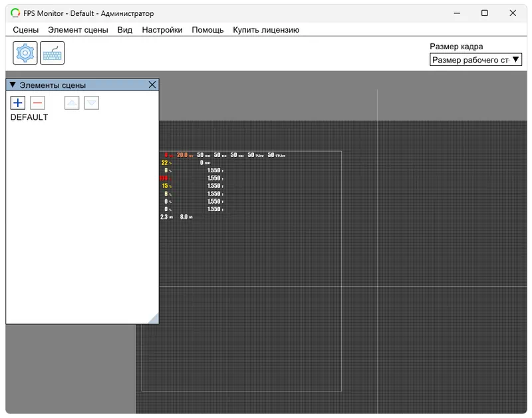Open the Вид menu
The width and height of the screenshot is (532, 418).
(x=125, y=30)
